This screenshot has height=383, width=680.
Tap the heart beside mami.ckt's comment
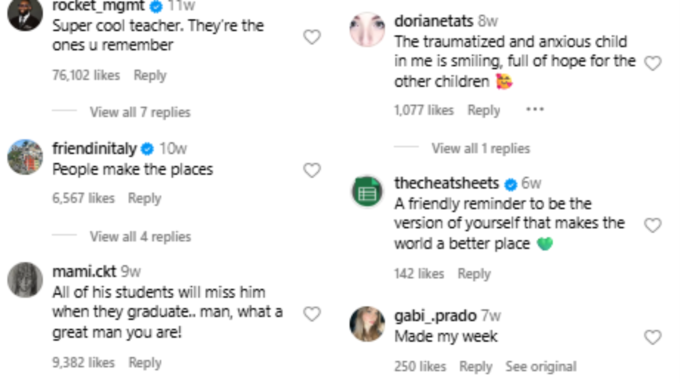pos(311,314)
